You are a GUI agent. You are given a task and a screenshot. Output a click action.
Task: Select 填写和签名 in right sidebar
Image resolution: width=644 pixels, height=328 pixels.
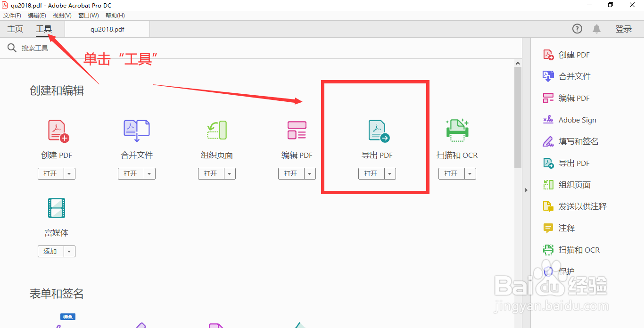(x=570, y=141)
